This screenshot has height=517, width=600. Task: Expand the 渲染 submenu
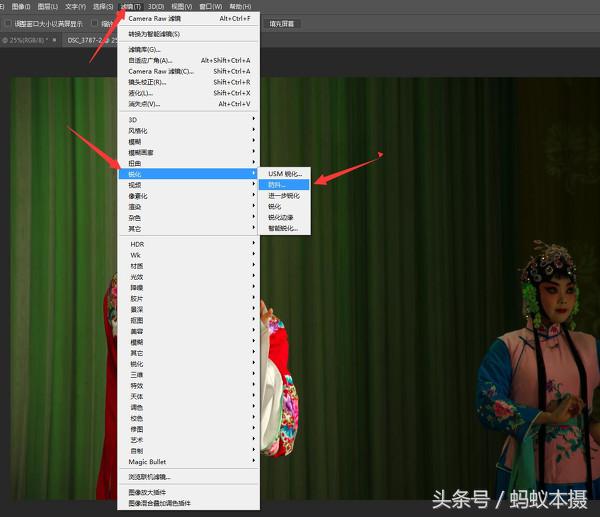(x=189, y=207)
